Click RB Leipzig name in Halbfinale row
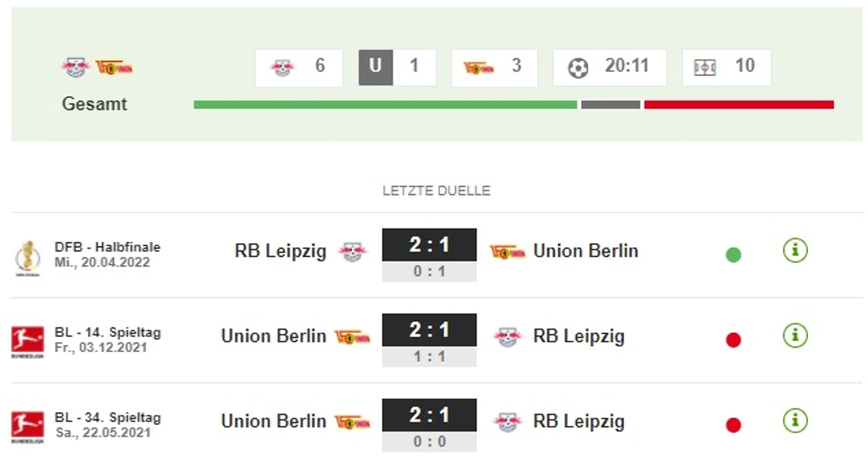 pos(281,251)
